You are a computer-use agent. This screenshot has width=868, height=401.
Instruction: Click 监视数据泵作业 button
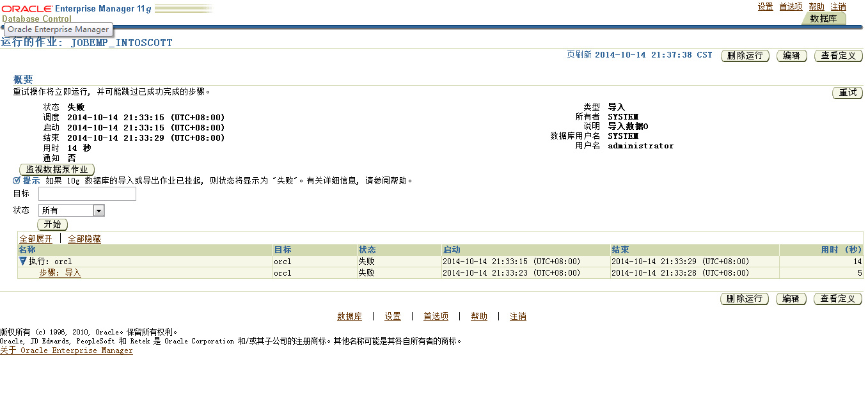coord(58,169)
